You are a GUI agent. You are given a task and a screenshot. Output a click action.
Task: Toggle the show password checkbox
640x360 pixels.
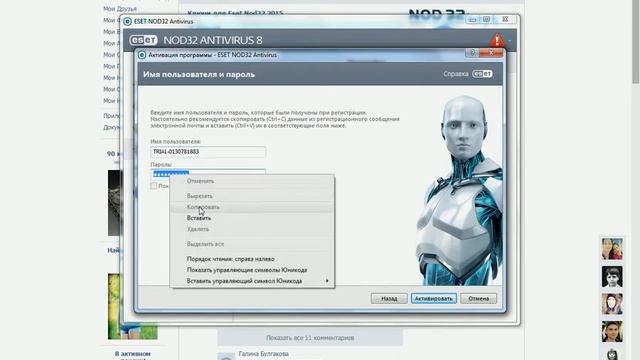tap(153, 186)
